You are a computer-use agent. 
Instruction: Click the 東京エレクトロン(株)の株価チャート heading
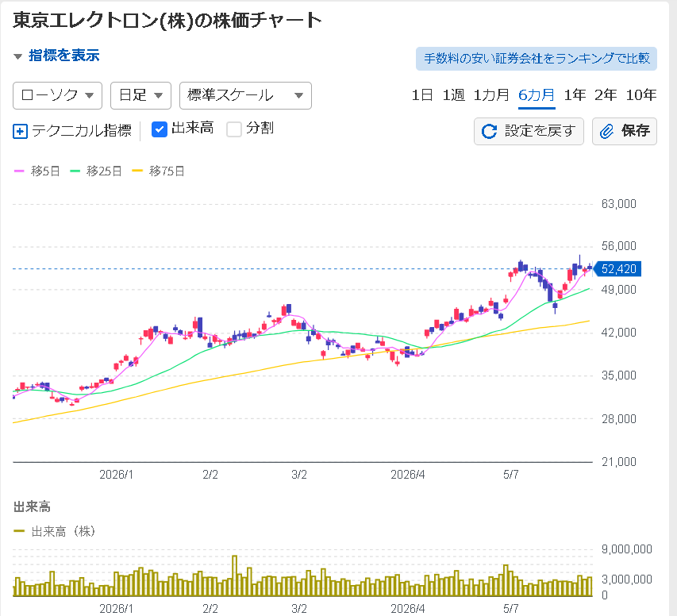167,21
